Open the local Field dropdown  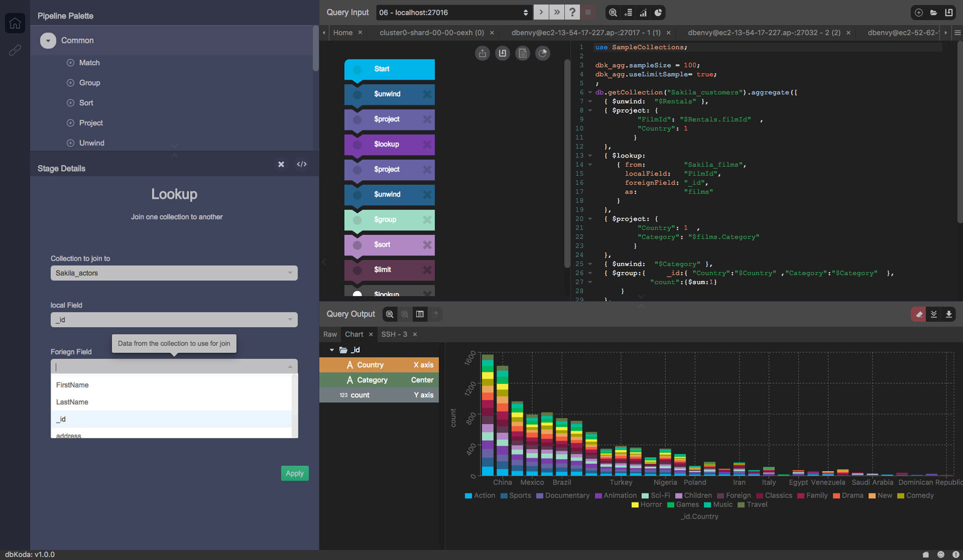[174, 319]
